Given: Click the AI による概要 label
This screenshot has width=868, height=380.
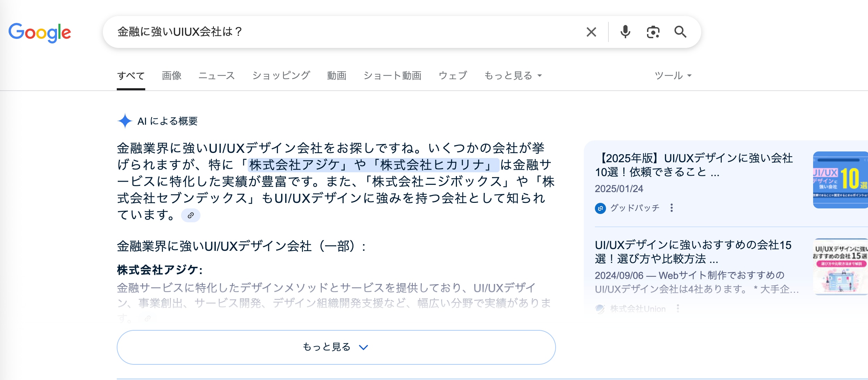Looking at the screenshot, I should [167, 121].
